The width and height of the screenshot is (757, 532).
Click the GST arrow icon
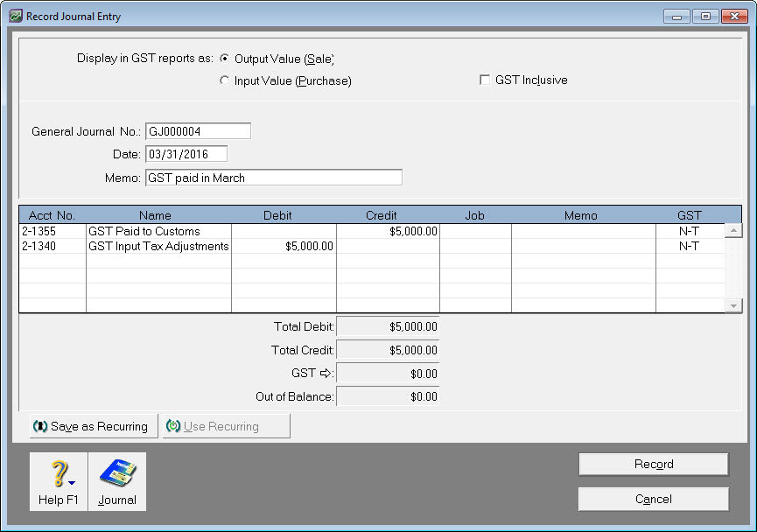326,373
